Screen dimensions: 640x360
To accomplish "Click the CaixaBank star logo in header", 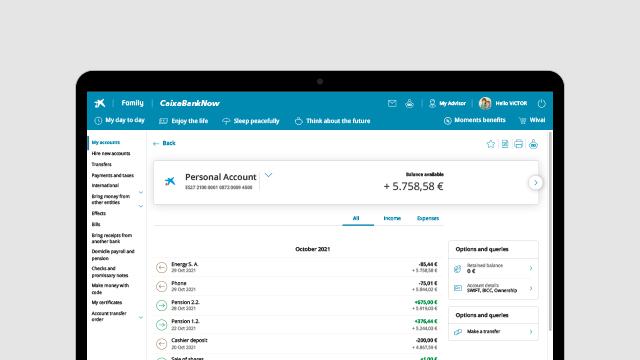I will 100,103.
